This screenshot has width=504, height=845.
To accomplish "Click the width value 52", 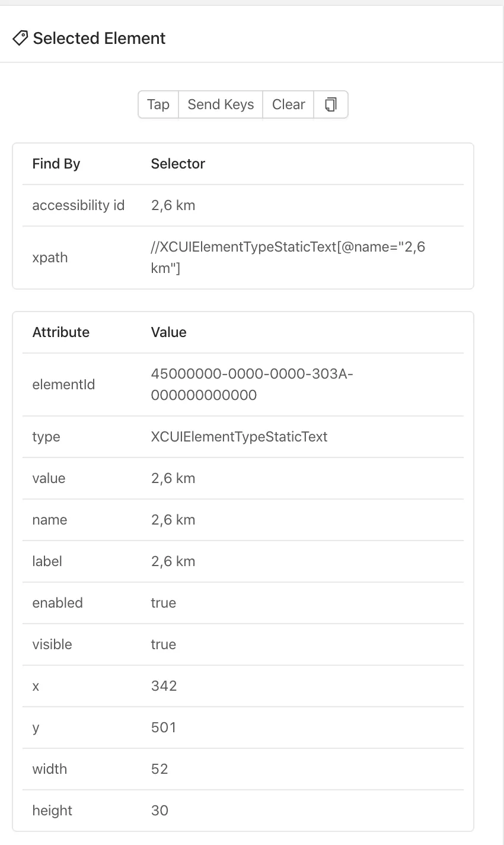I will [160, 769].
